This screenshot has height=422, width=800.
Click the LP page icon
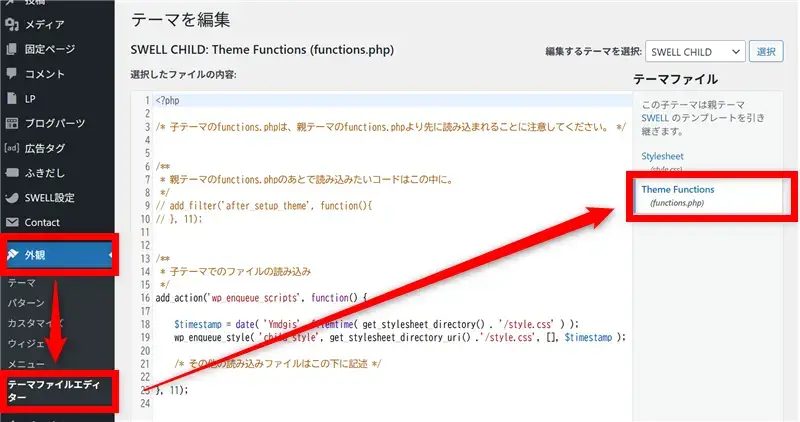click(x=12, y=98)
